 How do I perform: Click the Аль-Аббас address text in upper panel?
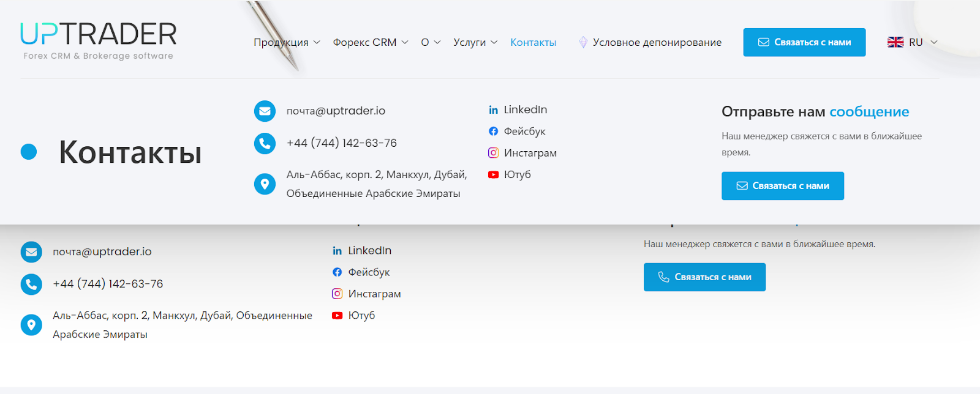(377, 184)
